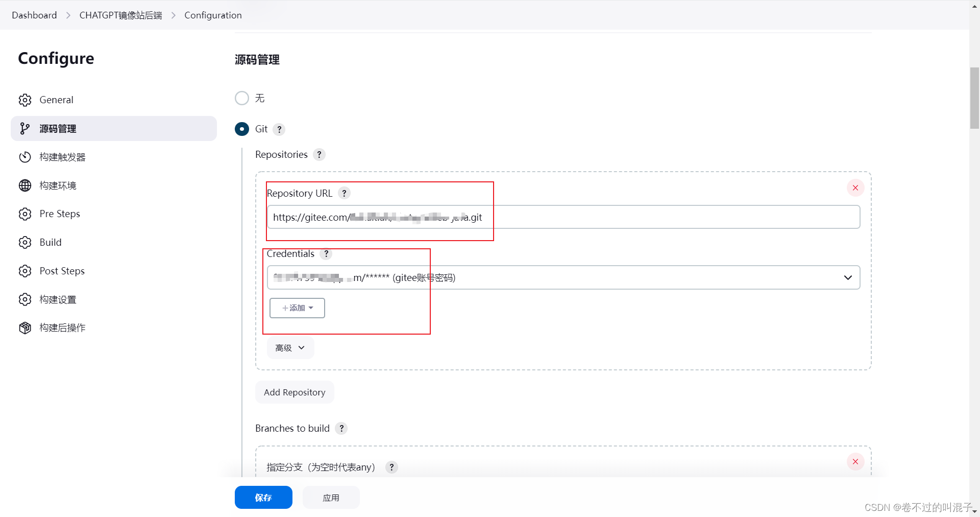The image size is (980, 517).
Task: Open CHATGPT镜像站后端 breadcrumb link
Action: [x=120, y=15]
